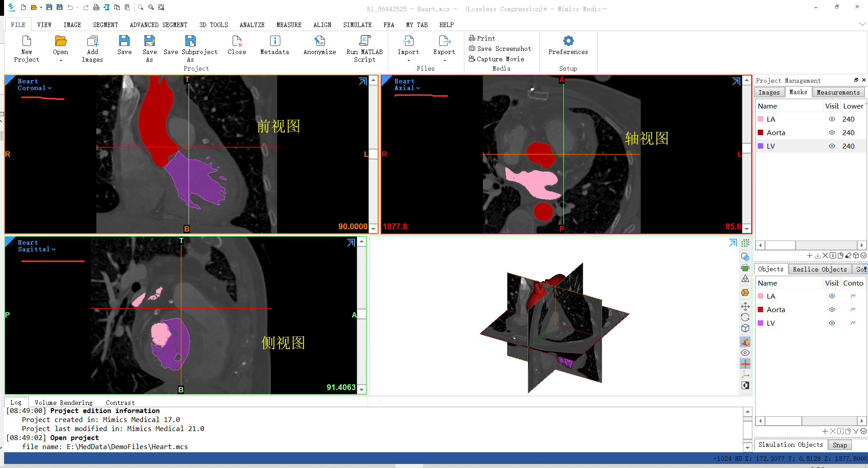Expand the Import dropdown
The image size is (868, 468).
click(409, 60)
